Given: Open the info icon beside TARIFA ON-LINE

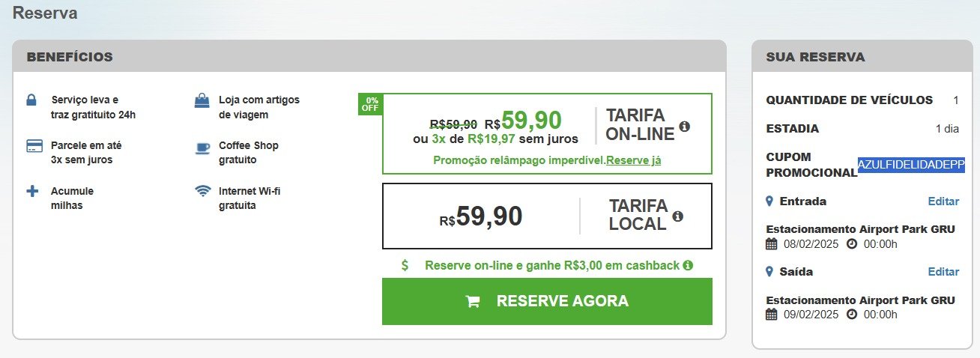Looking at the screenshot, I should pyautogui.click(x=684, y=126).
